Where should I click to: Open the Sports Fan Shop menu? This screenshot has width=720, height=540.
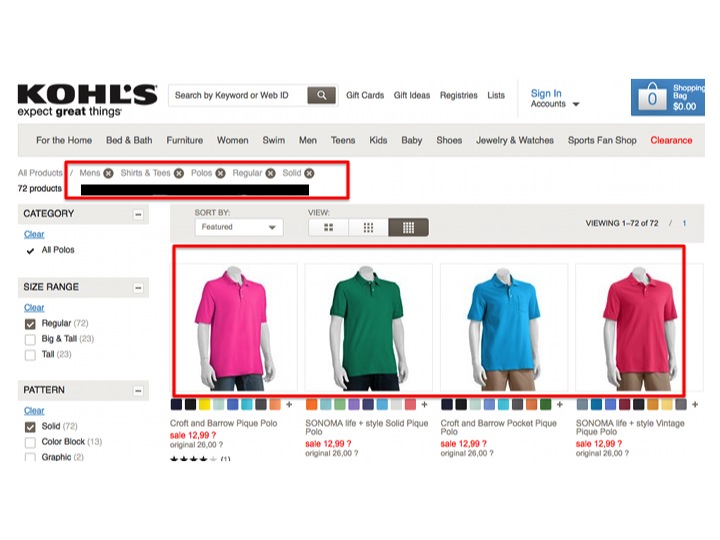(602, 140)
